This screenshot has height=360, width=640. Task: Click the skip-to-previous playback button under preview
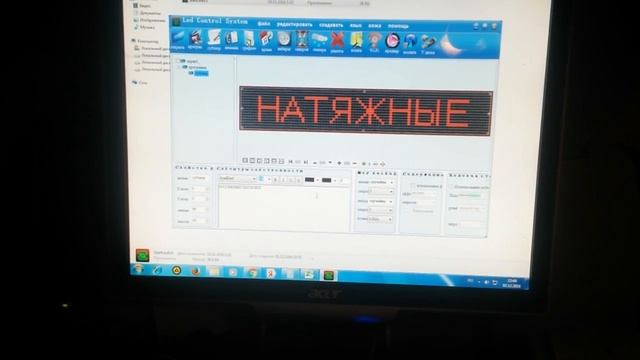click(x=291, y=162)
